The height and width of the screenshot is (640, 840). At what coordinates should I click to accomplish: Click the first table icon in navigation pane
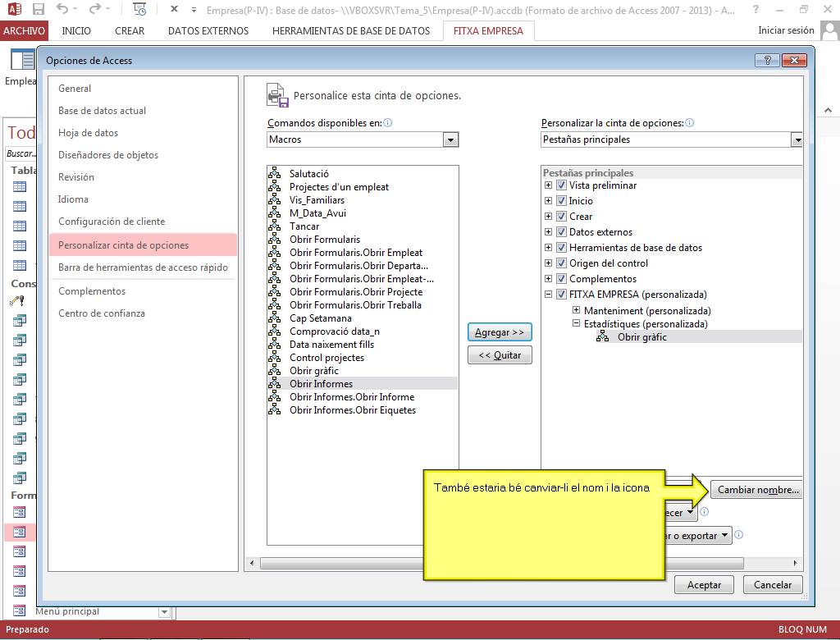tap(20, 186)
